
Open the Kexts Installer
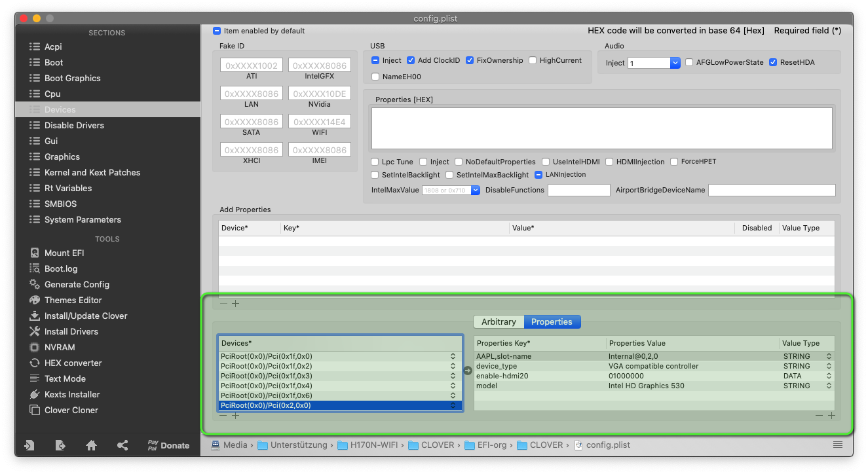point(64,394)
